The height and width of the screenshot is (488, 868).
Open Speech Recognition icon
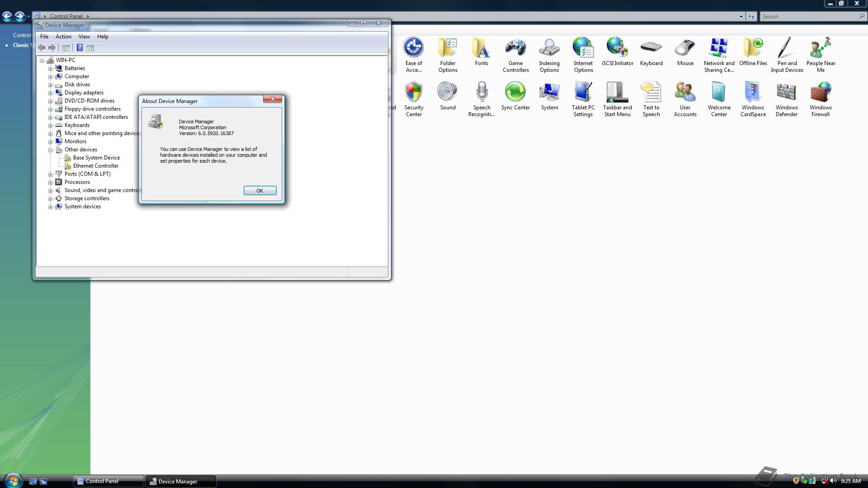pos(481,99)
